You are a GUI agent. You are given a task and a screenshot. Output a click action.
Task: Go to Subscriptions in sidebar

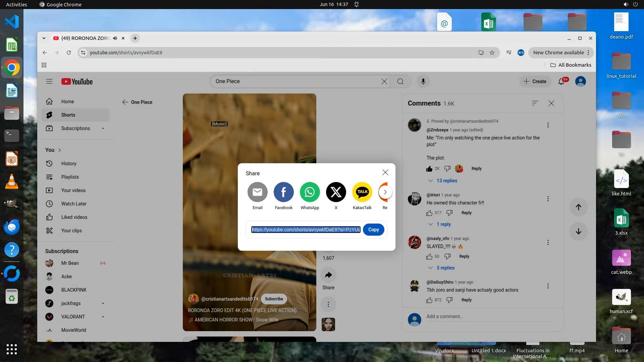point(75,128)
